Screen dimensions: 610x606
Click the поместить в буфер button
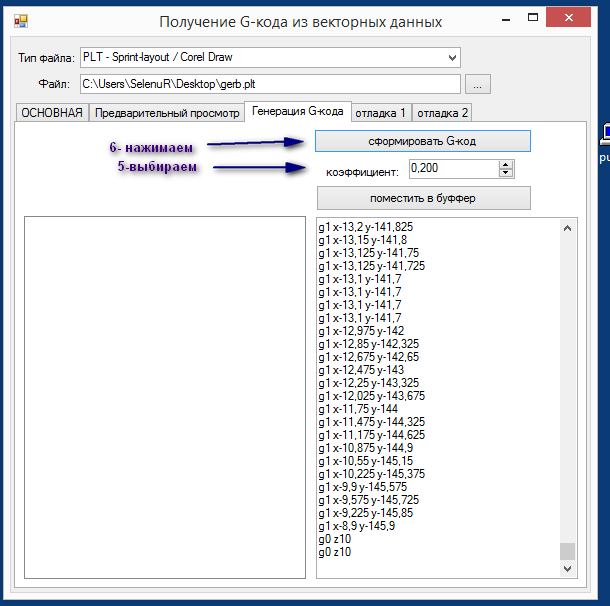[424, 198]
